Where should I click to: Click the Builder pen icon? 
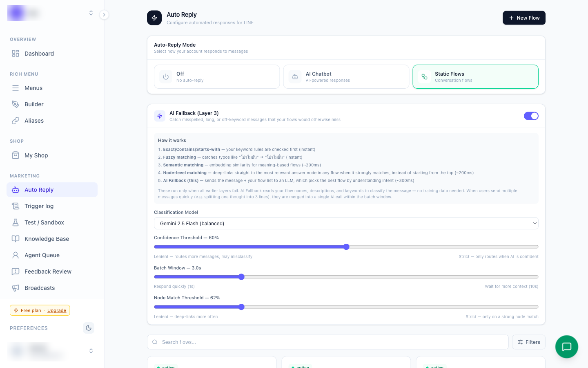pos(16,104)
